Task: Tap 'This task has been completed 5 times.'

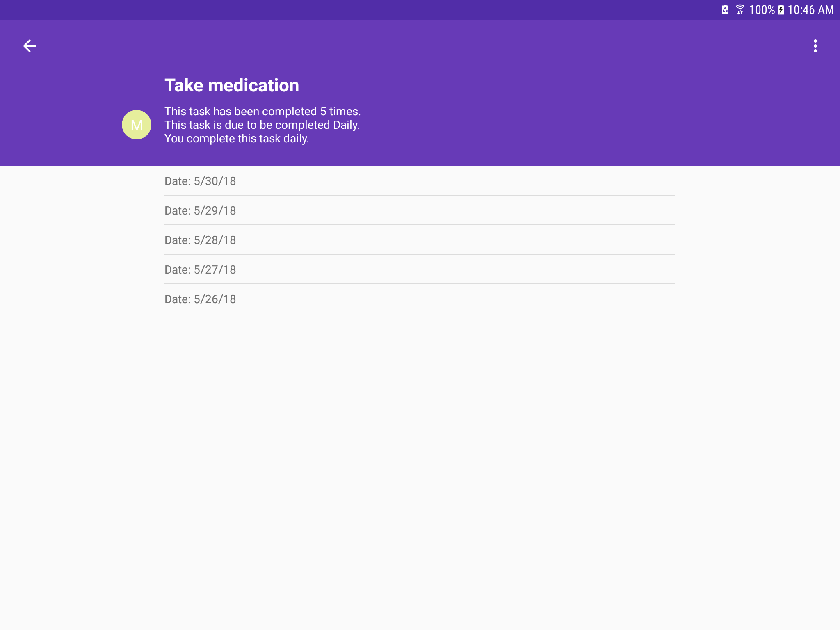Action: tap(262, 111)
